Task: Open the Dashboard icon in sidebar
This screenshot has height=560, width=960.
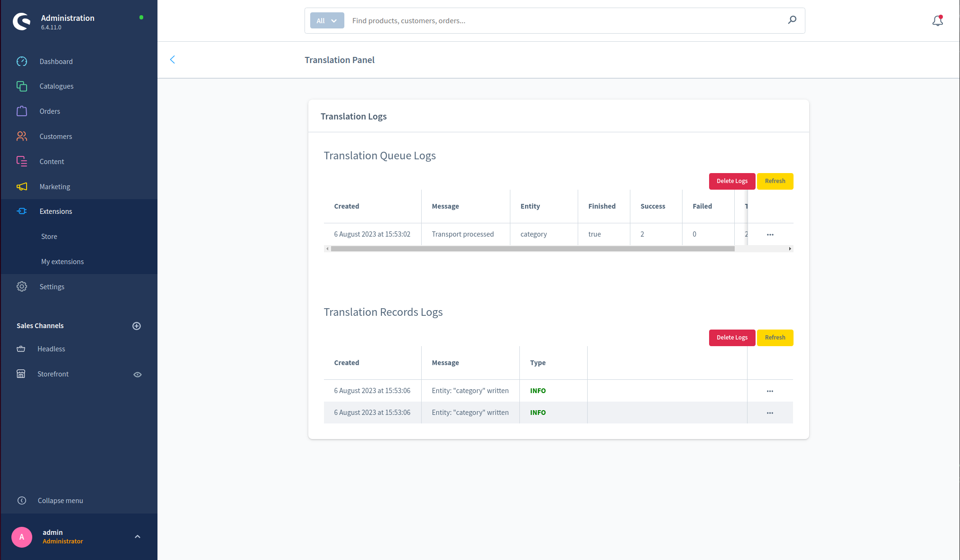Action: pyautogui.click(x=22, y=61)
